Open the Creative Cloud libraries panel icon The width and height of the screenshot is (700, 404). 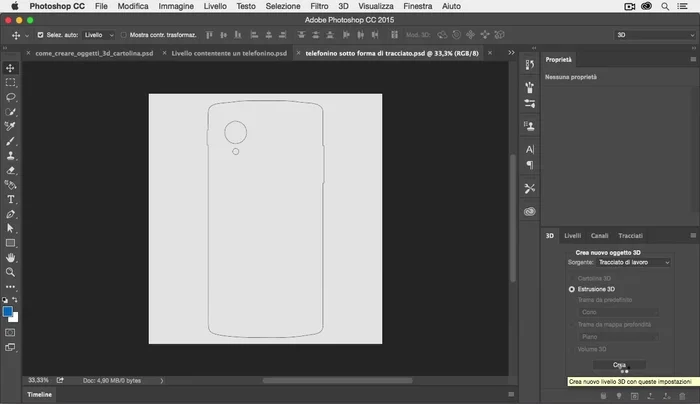pyautogui.click(x=530, y=211)
